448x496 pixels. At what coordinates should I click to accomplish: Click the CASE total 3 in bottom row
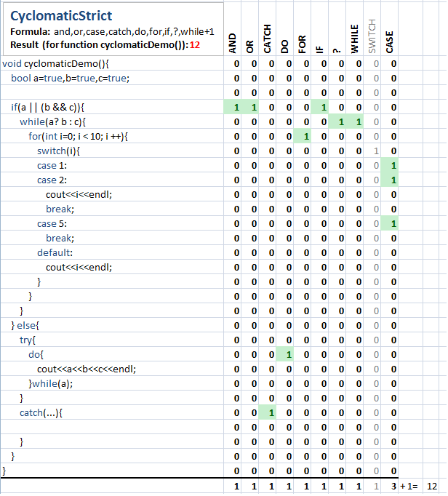(390, 487)
